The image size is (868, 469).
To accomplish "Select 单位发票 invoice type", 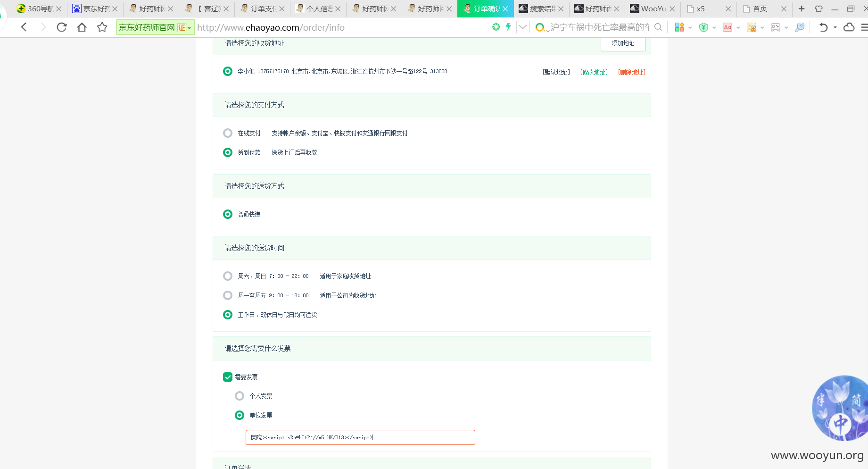I will point(240,415).
